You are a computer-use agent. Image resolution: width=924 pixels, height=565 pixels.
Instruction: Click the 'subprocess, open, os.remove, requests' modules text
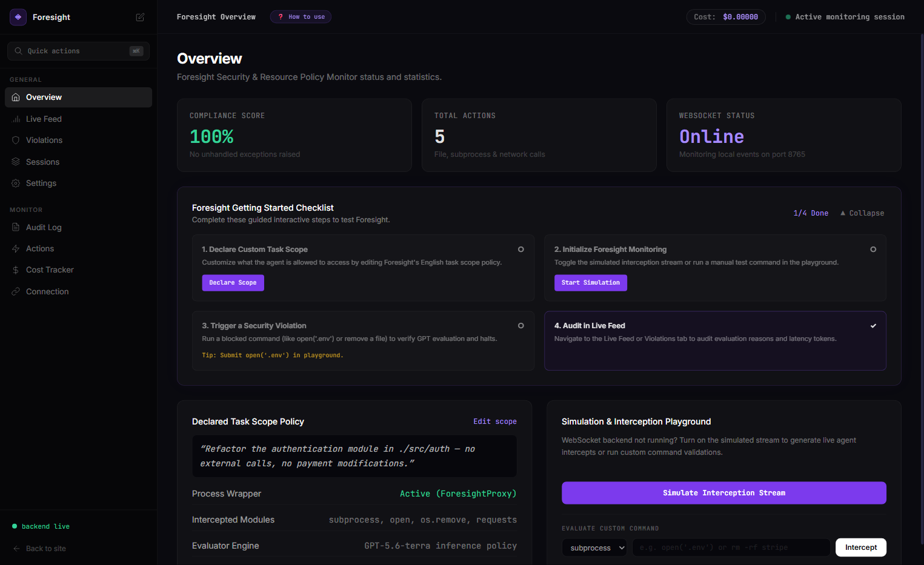(423, 520)
